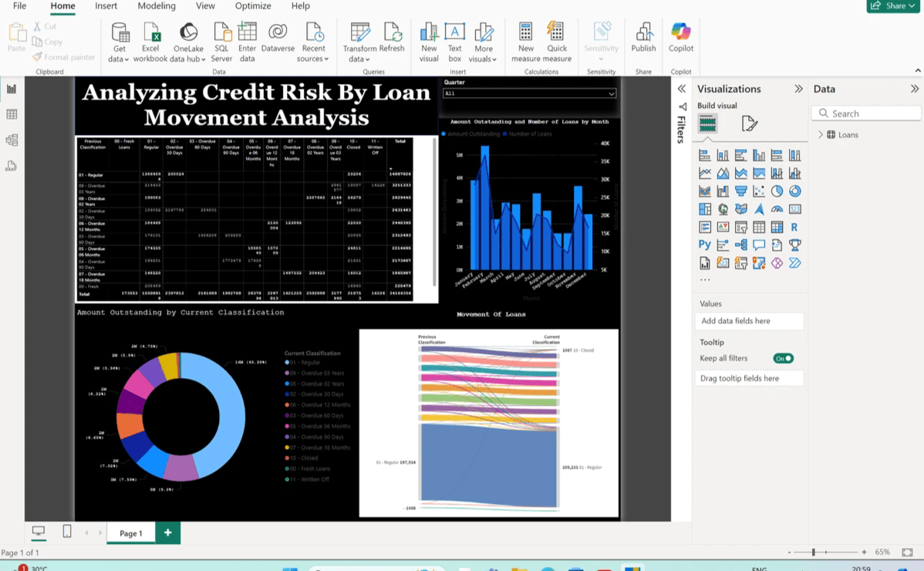Open the File menu
Screen dimensions: 924x571
coord(19,6)
